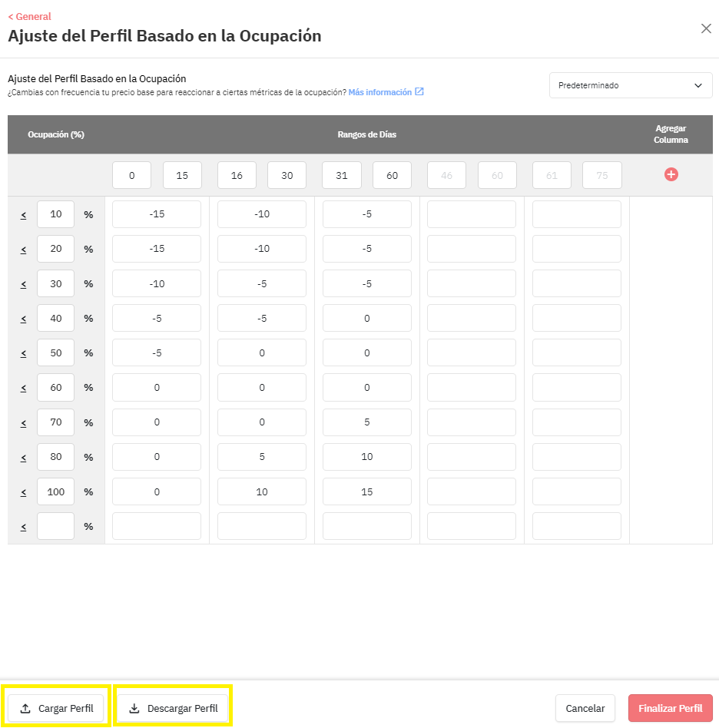The width and height of the screenshot is (719, 728).
Task: Edit the occupancy threshold field 100
Action: tap(56, 491)
